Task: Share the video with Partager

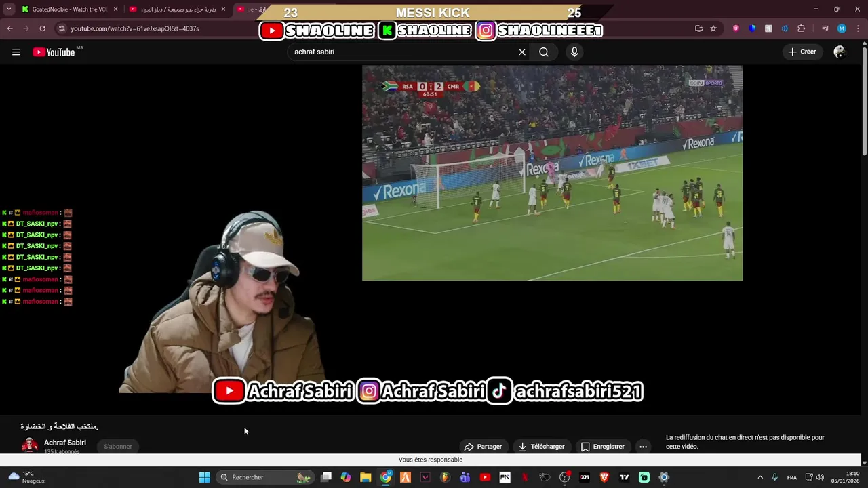Action: click(x=483, y=447)
